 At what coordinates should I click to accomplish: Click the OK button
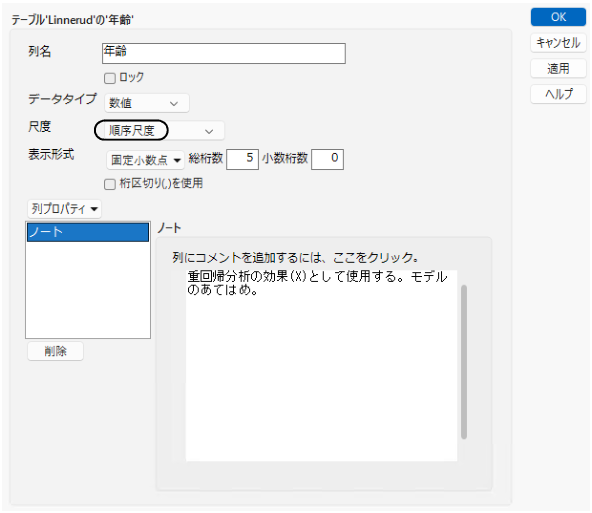pos(558,17)
